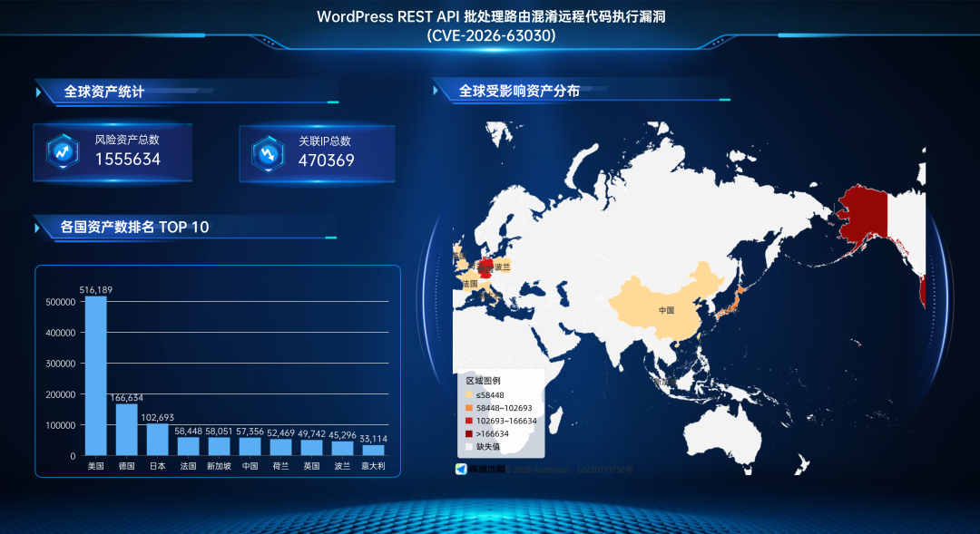Viewport: 980px width, 534px height.
Task: Click the 33,114 bar value label
Action: (373, 439)
